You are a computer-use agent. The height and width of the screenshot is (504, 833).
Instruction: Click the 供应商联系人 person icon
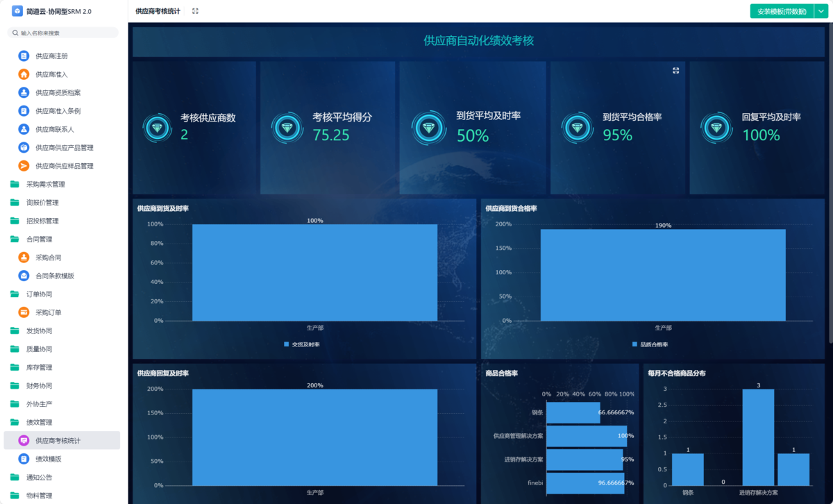point(24,129)
